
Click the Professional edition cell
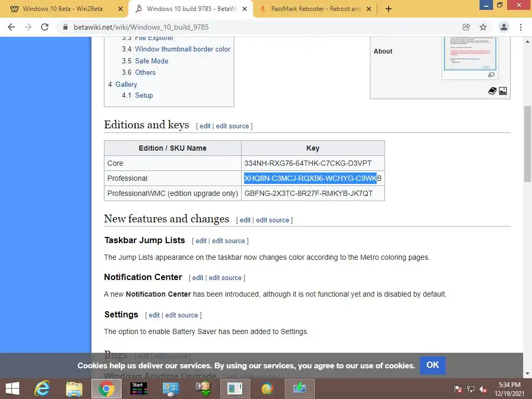(x=172, y=178)
